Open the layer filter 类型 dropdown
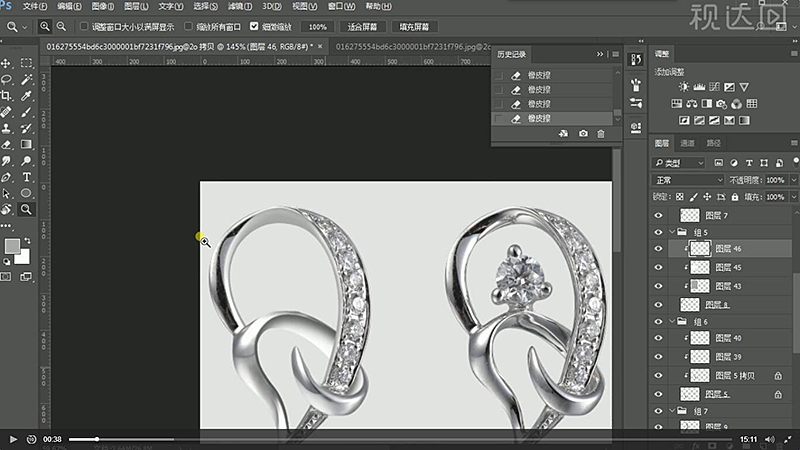The width and height of the screenshot is (800, 450). pyautogui.click(x=679, y=163)
